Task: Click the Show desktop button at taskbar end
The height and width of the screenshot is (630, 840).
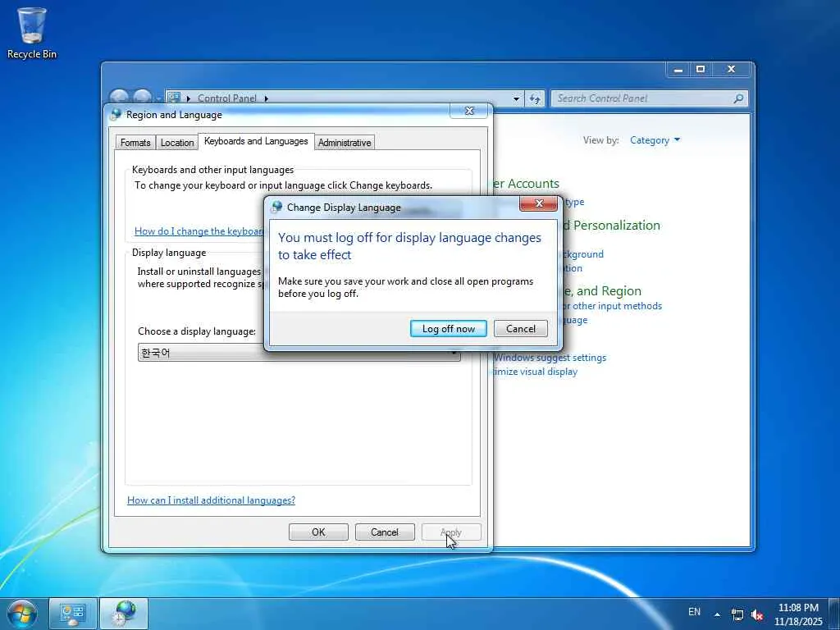Action: point(834,614)
